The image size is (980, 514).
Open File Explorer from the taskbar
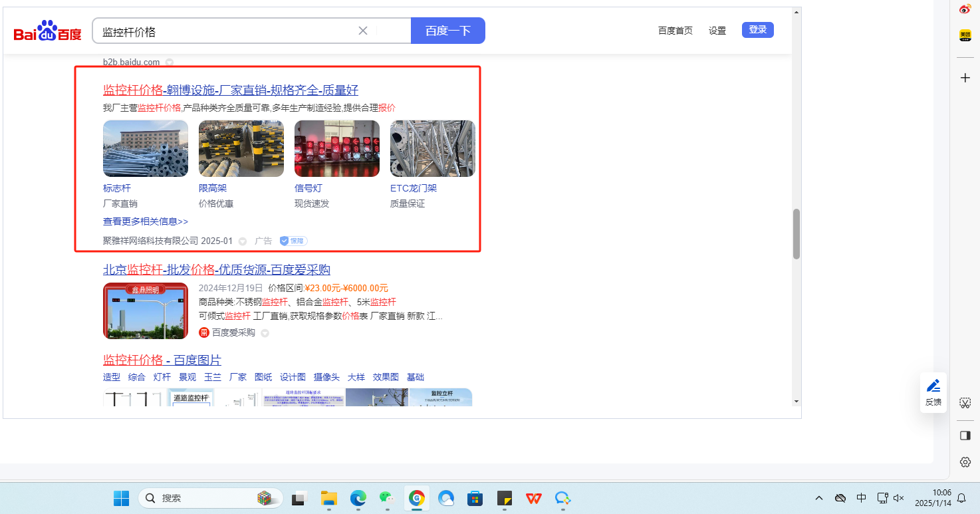pos(329,498)
